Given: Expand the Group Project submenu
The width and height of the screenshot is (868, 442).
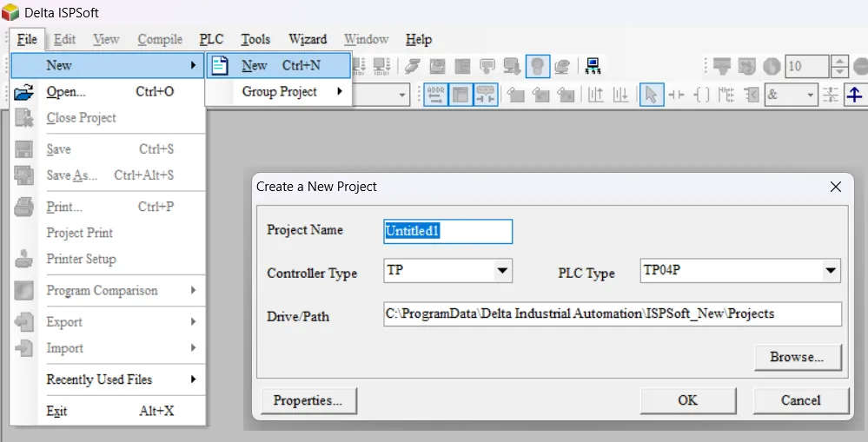Looking at the screenshot, I should [279, 91].
